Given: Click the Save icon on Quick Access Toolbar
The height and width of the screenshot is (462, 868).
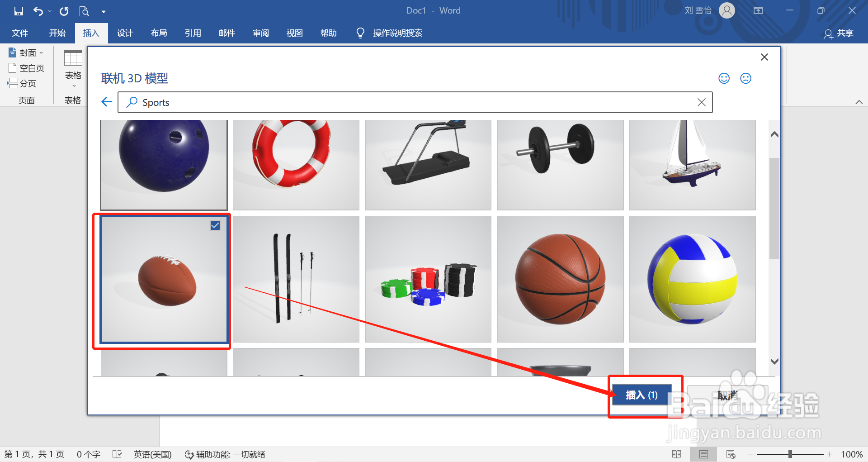Looking at the screenshot, I should 18,11.
